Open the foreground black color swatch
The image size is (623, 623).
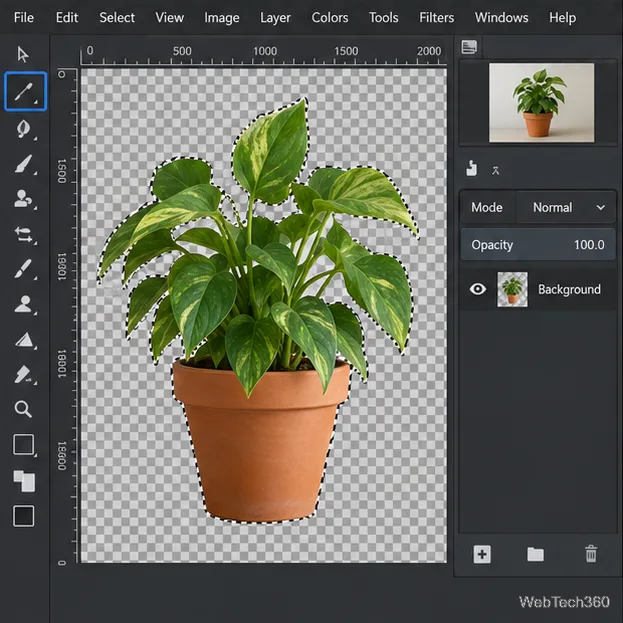(x=23, y=516)
